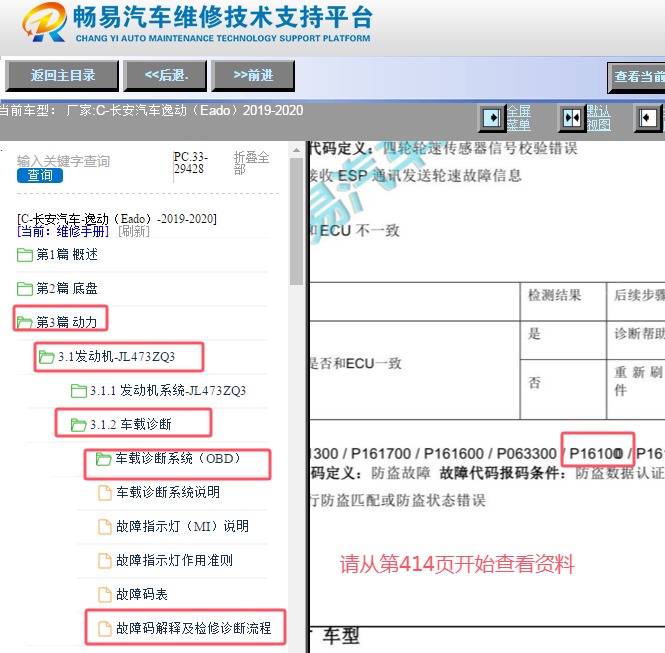Click 全屏菜单 link
Screen dimensions: 665x653
519,118
